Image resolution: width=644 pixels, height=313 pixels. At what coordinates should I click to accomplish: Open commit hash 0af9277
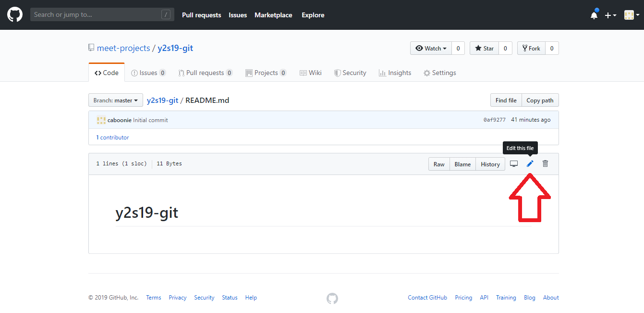(495, 120)
